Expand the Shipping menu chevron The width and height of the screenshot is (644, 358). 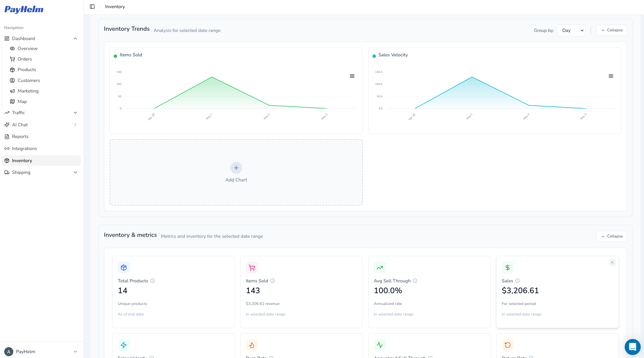pyautogui.click(x=75, y=172)
